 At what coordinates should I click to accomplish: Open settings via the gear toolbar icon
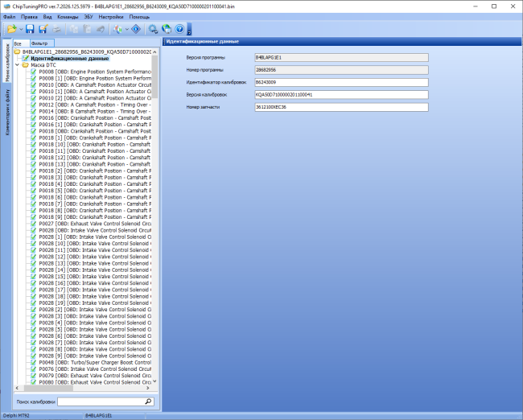coord(153,29)
